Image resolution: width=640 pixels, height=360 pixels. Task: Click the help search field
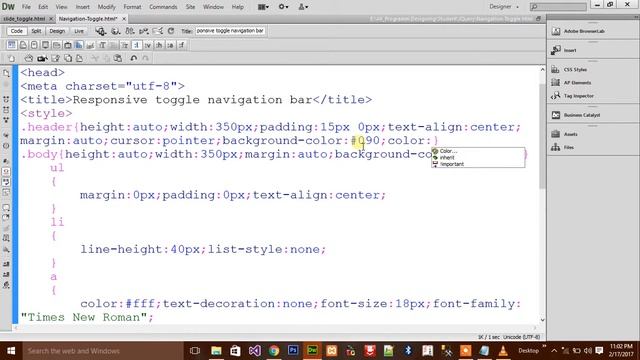pos(558,7)
